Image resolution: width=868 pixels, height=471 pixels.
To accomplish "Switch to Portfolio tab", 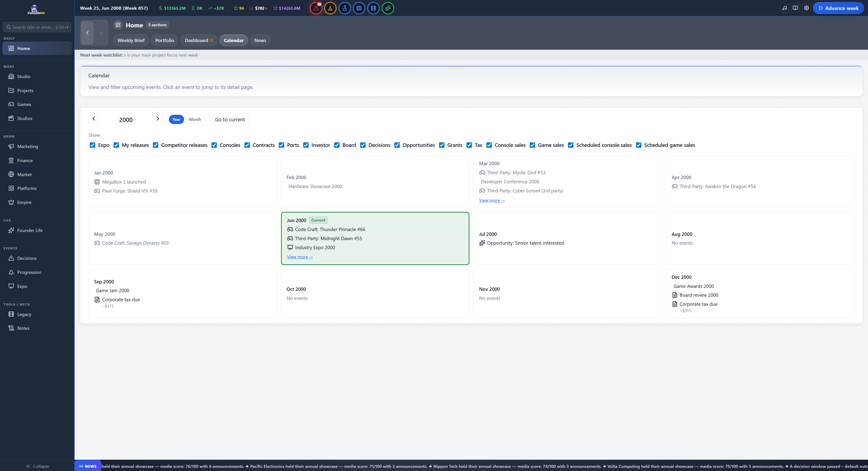I will 164,41.
